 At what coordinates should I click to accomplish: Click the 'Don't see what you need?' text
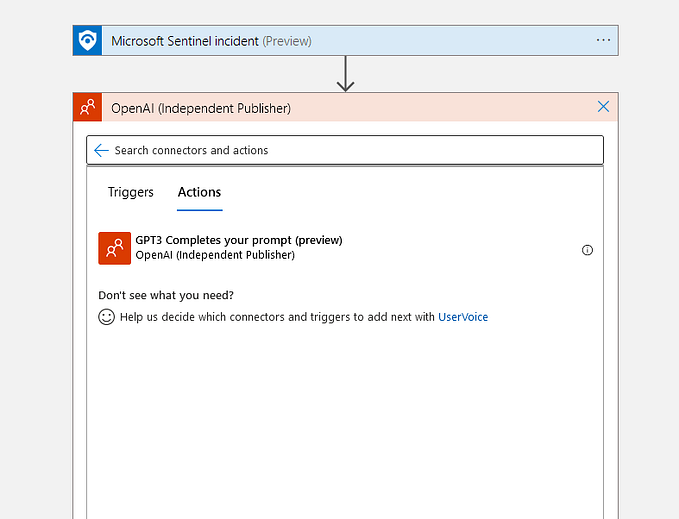pyautogui.click(x=166, y=295)
